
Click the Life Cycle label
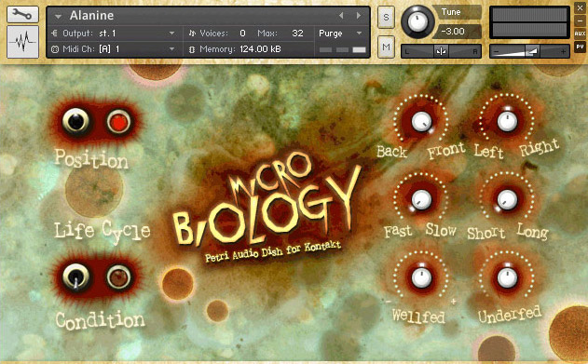tap(103, 231)
